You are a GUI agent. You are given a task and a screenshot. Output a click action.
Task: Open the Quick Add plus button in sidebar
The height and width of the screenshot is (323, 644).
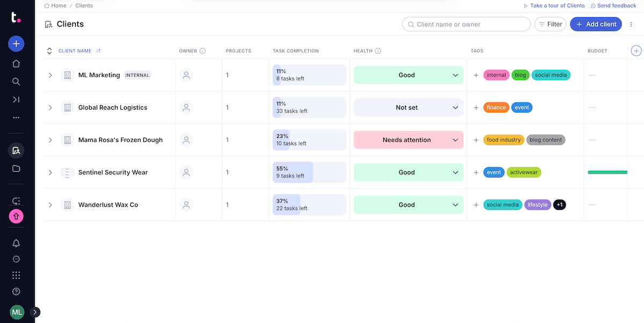point(16,44)
